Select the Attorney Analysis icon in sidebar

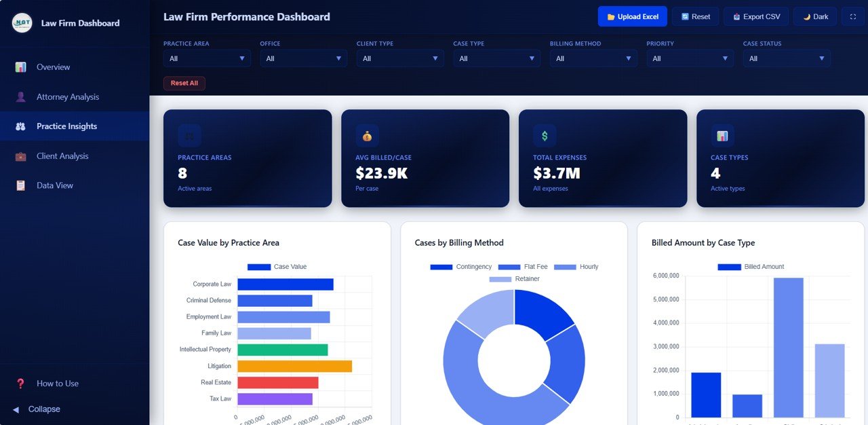[22, 96]
